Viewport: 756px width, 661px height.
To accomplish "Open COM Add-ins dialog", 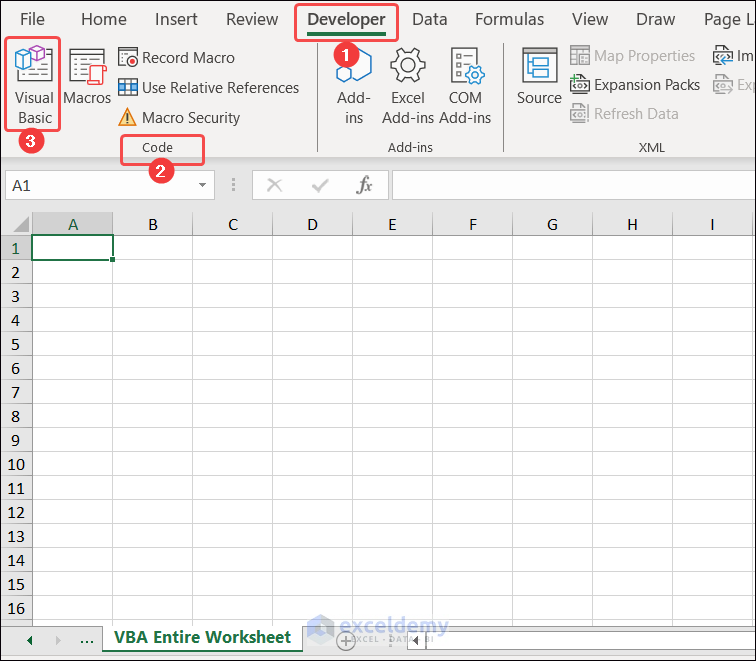I will pos(465,86).
